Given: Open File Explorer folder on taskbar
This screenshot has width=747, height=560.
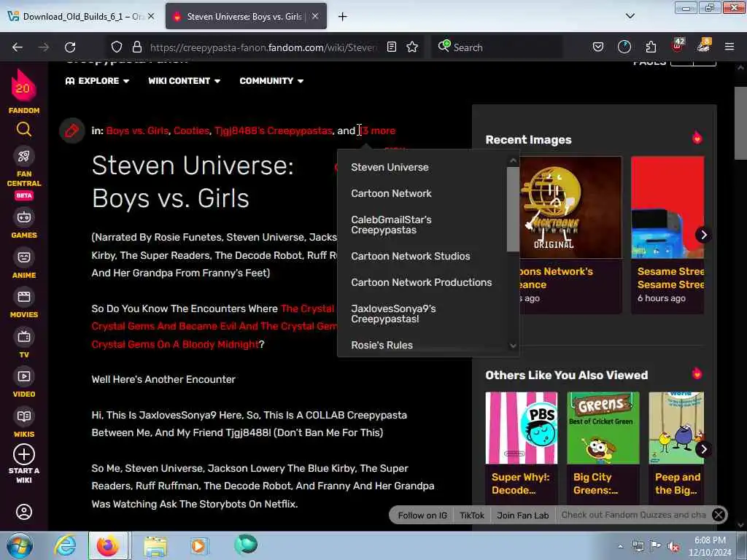Looking at the screenshot, I should tap(155, 546).
